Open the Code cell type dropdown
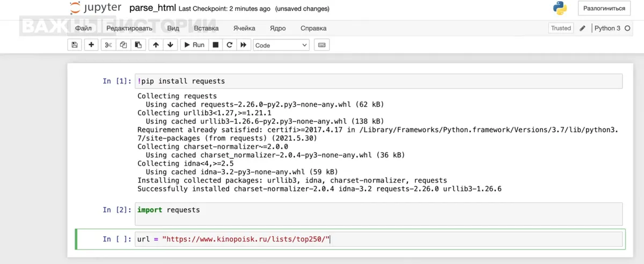The width and height of the screenshot is (644, 264). point(281,45)
